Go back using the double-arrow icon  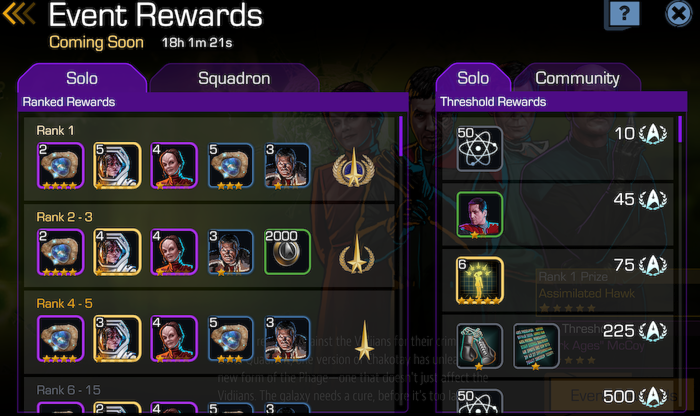pyautogui.click(x=19, y=14)
